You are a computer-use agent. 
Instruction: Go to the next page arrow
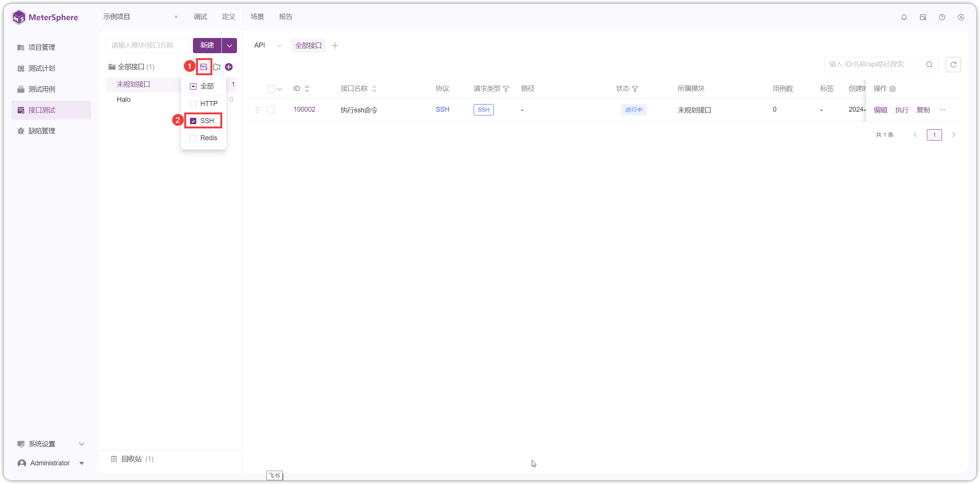954,135
